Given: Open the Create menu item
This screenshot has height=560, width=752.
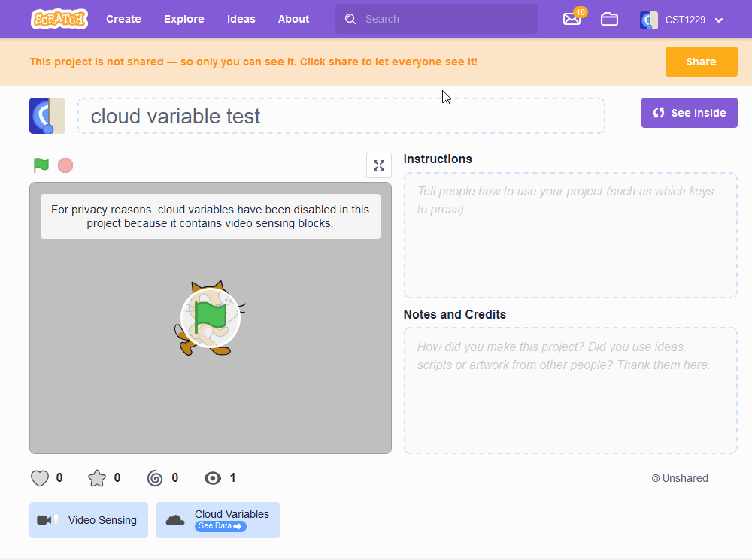Looking at the screenshot, I should pos(124,20).
